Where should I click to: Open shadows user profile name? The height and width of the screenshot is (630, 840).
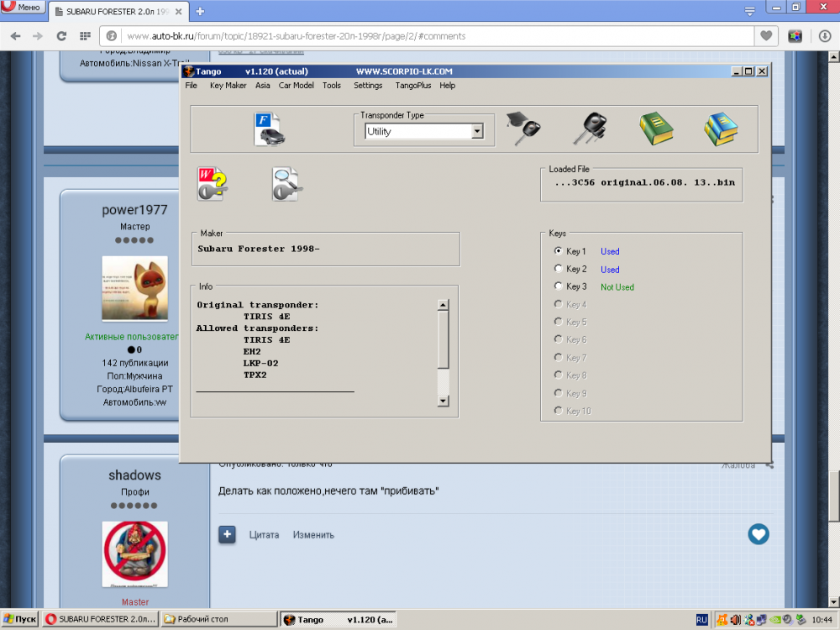coord(134,475)
